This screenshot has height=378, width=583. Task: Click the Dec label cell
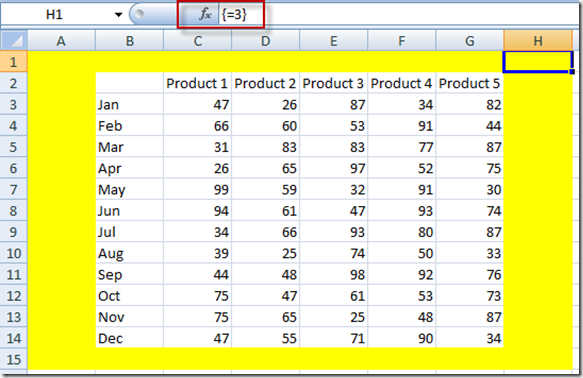(x=129, y=338)
